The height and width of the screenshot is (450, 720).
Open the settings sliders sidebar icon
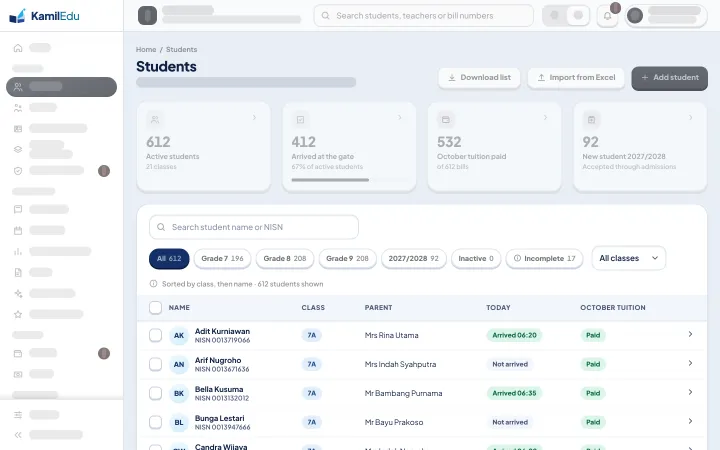tap(18, 415)
